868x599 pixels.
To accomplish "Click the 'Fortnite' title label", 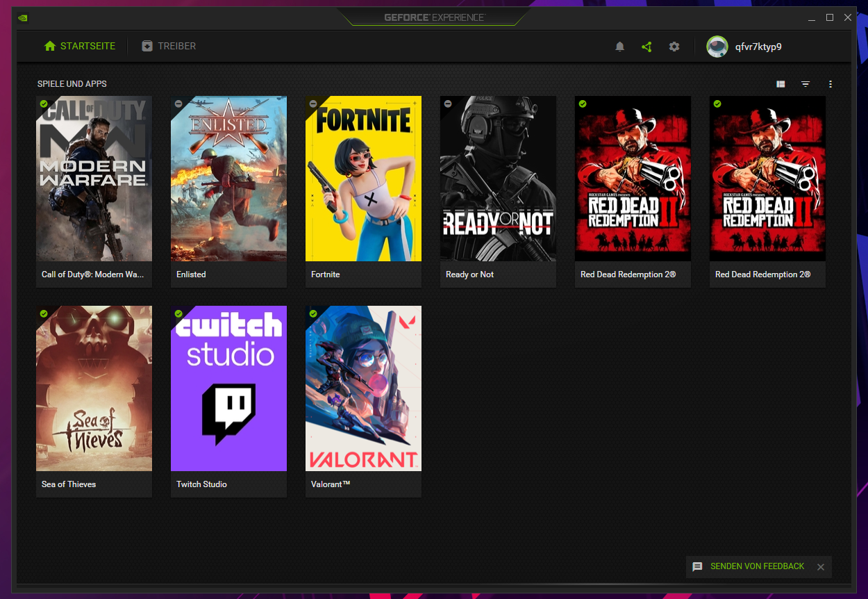I will tap(326, 274).
